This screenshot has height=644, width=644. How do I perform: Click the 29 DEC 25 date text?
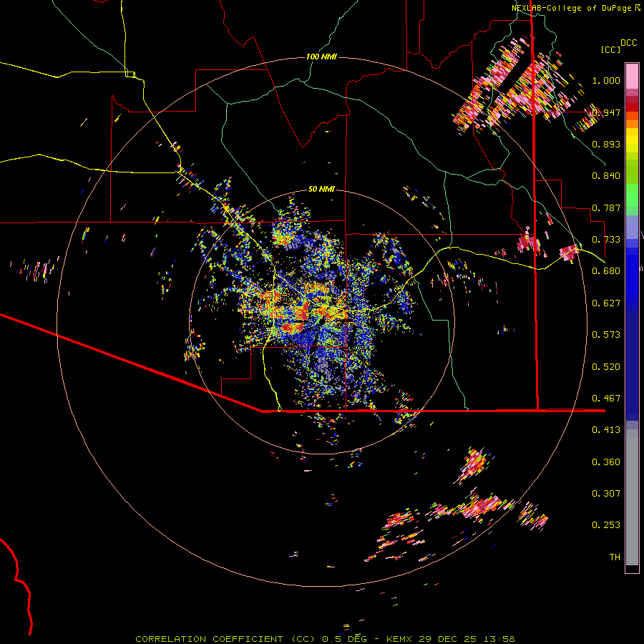point(447,639)
